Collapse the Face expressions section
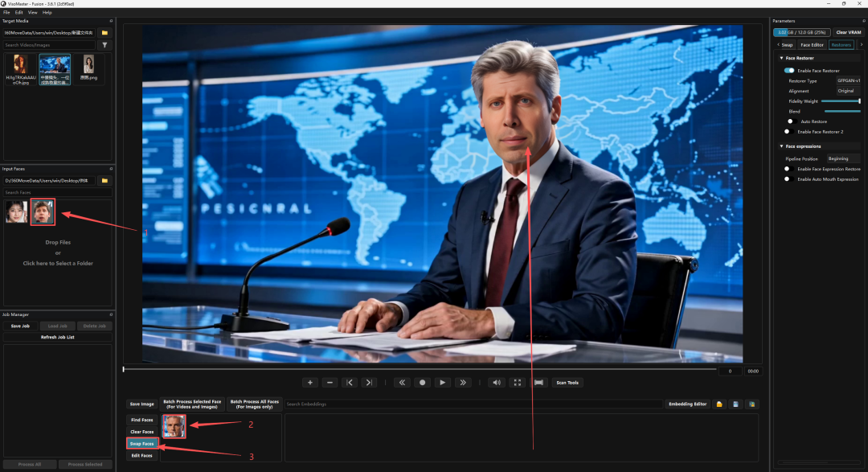This screenshot has width=868, height=472. coord(782,146)
